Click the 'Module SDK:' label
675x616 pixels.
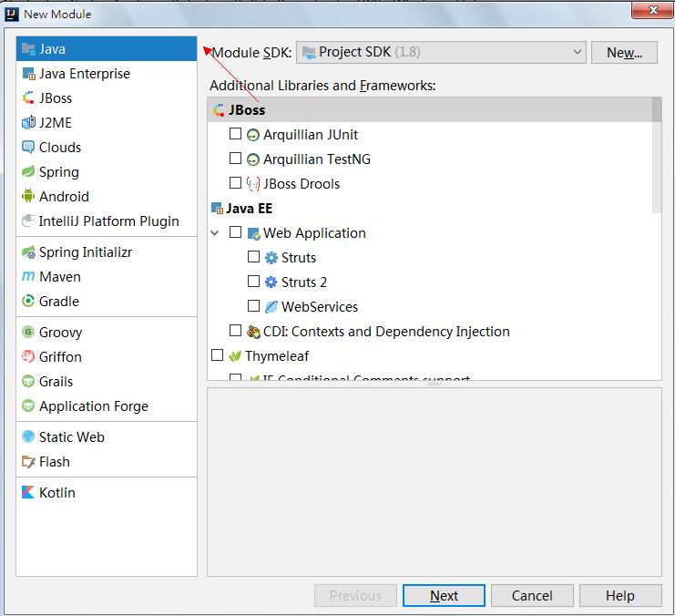tap(252, 53)
